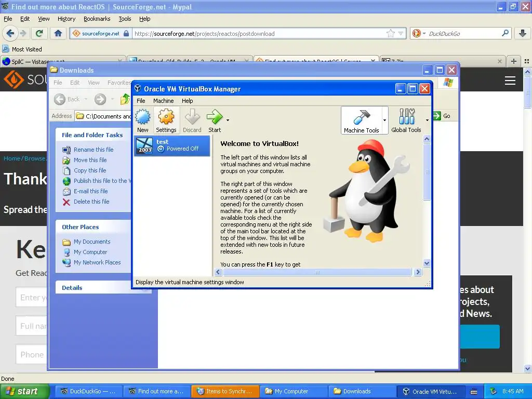Open View menu in Downloads window
Screen dimensions: 532x399
point(94,83)
